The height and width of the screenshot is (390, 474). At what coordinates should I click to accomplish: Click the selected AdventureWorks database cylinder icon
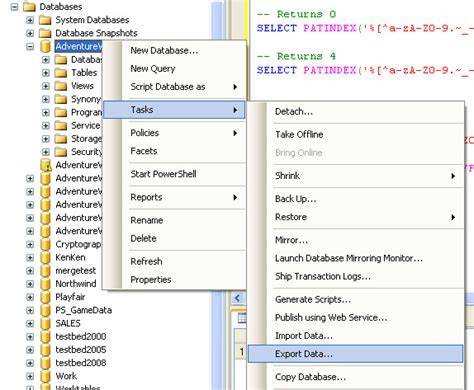45,46
